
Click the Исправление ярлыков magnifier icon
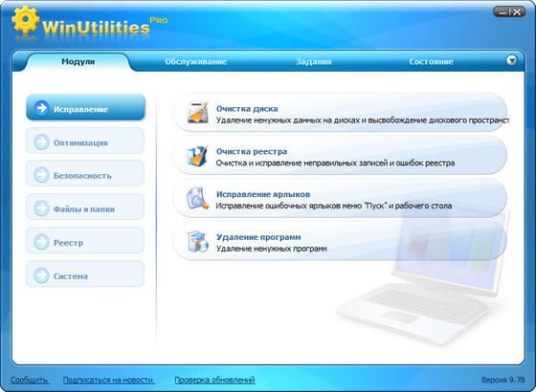point(197,198)
